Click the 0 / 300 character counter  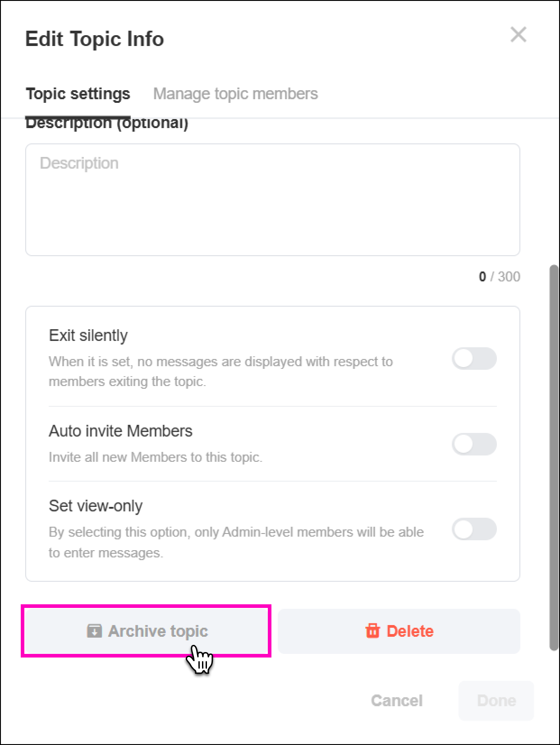499,276
